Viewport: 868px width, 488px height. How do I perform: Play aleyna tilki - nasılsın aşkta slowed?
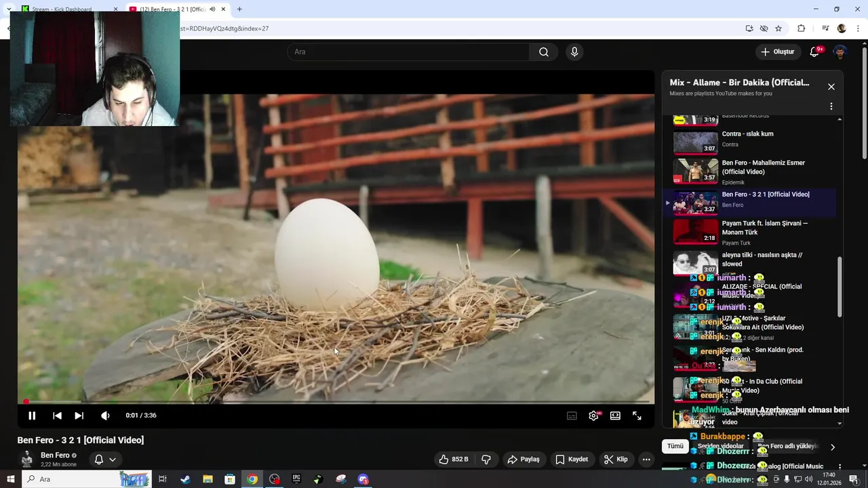tap(749, 264)
